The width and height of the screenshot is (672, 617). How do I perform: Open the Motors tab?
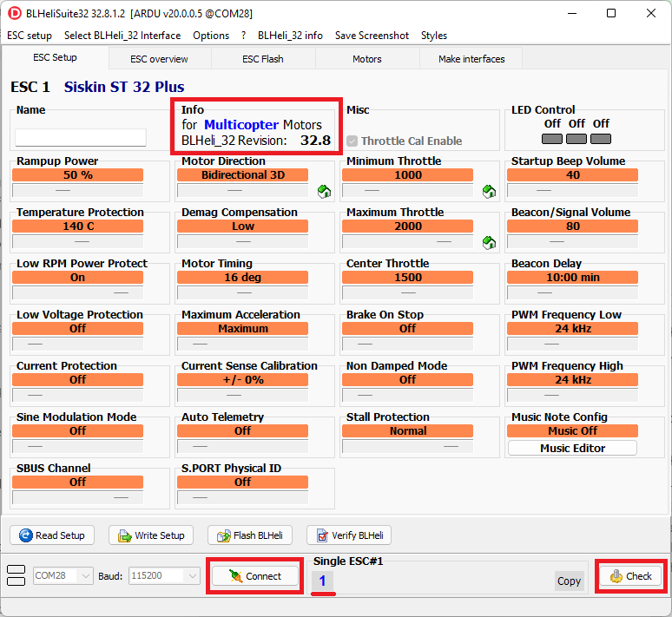click(x=366, y=59)
